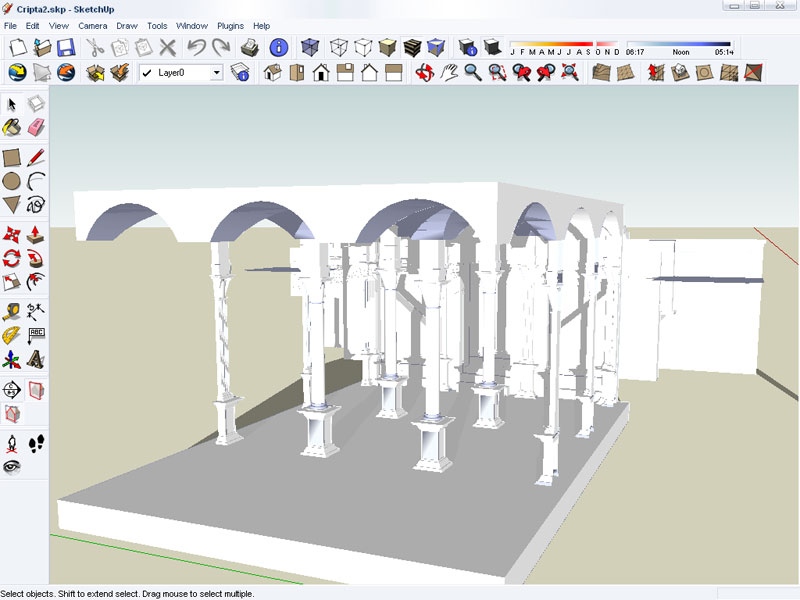Click the Undo button
The image size is (800, 600).
197,47
